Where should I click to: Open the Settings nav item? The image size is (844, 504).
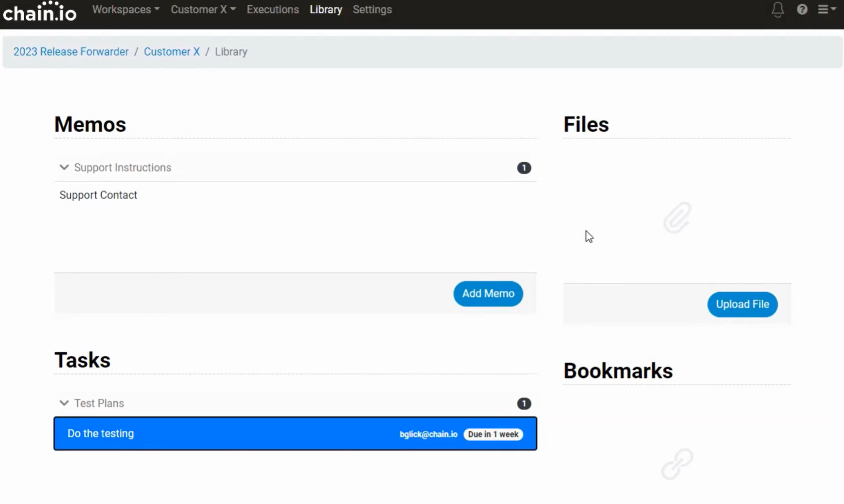pos(372,10)
